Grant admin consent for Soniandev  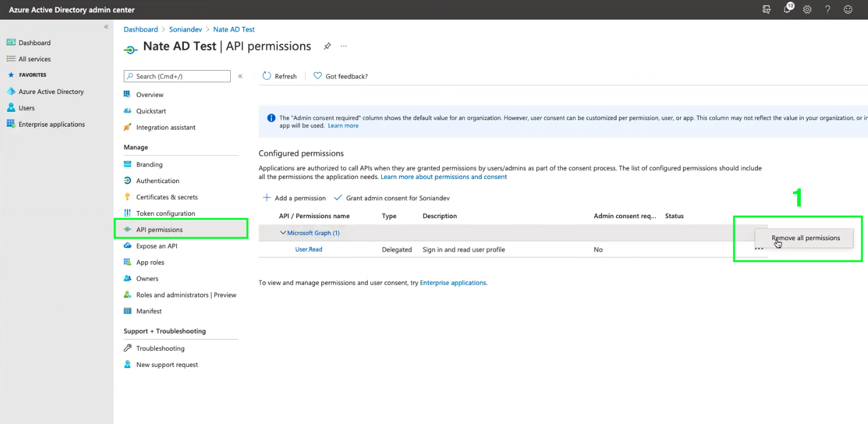(x=391, y=198)
